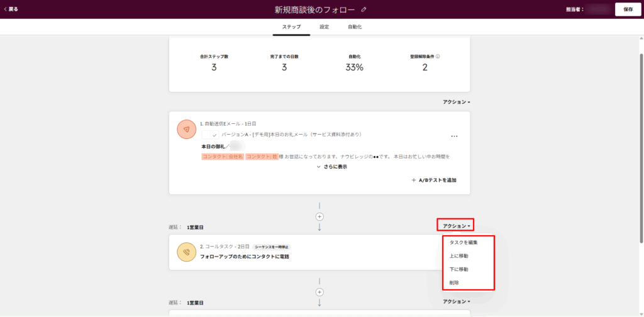Open アクション dropdown above step 1
Viewport: 644px width, 317px height.
point(457,102)
